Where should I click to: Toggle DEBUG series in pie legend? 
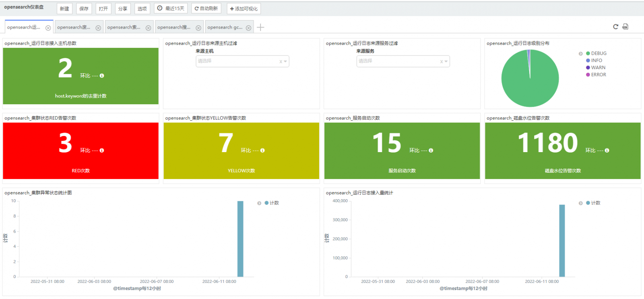599,54
